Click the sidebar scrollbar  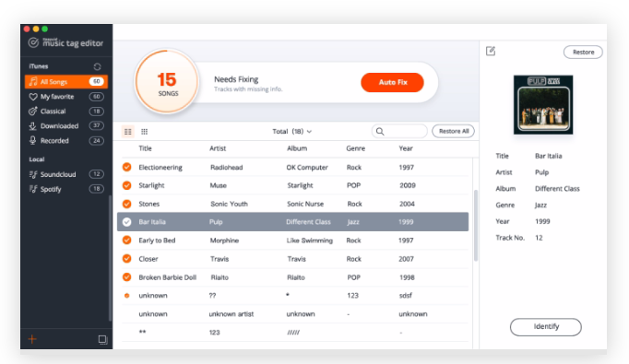click(x=110, y=258)
